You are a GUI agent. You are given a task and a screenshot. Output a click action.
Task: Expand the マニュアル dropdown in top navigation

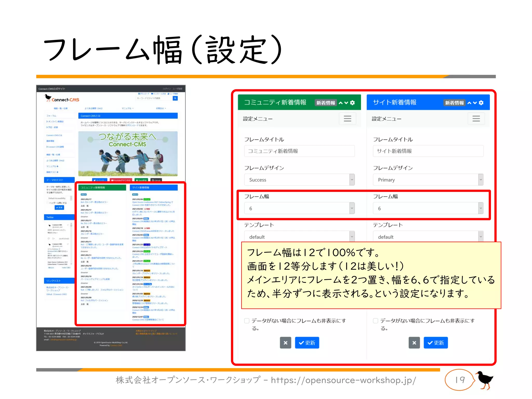tap(128, 108)
